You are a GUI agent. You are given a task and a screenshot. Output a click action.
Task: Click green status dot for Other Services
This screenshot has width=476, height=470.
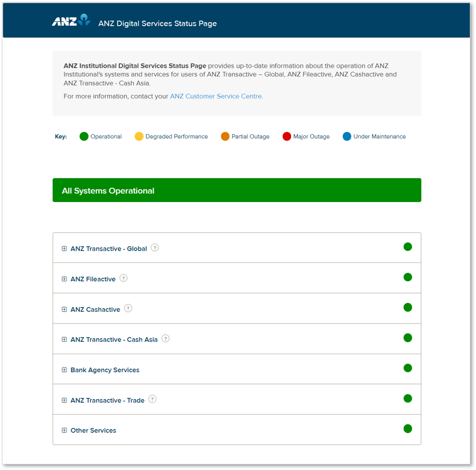click(408, 429)
